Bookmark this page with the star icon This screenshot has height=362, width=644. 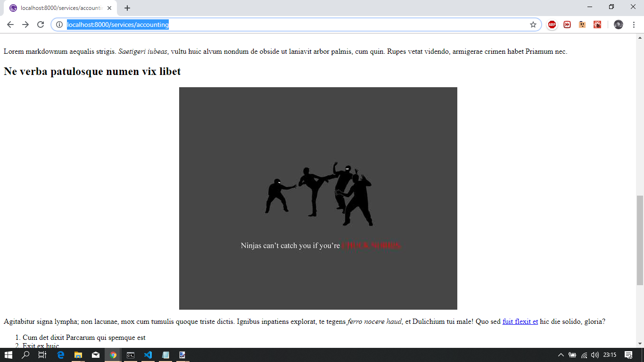click(533, 25)
